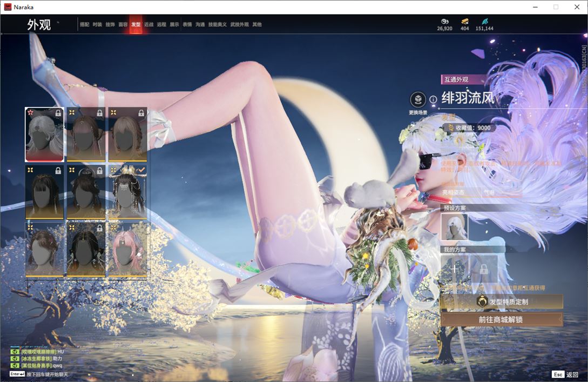588x382 pixels.
Task: Open 发型特质定制 customization
Action: click(x=502, y=301)
